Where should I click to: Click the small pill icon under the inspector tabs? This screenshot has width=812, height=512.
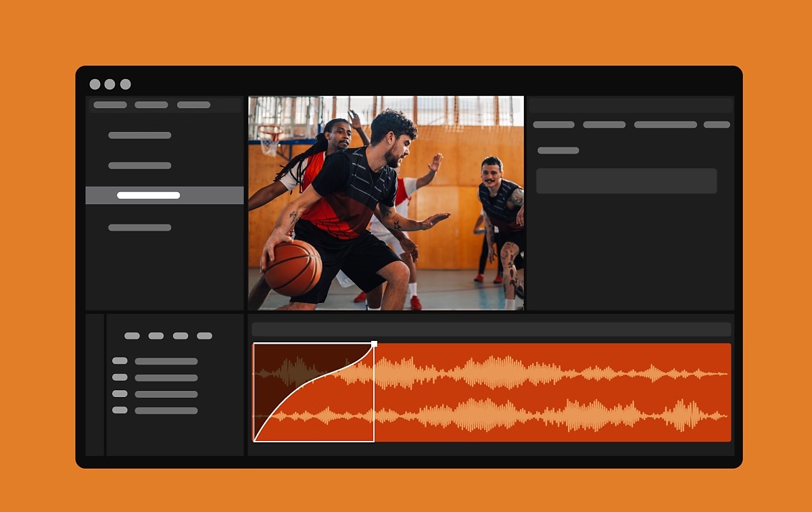coord(558,150)
